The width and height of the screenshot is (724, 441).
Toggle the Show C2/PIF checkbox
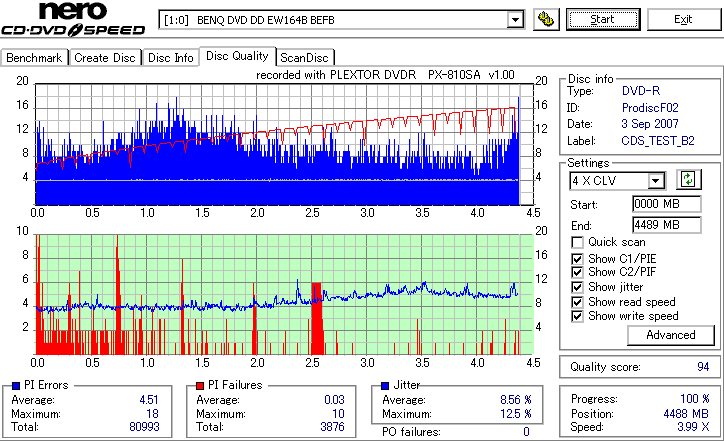[x=577, y=272]
